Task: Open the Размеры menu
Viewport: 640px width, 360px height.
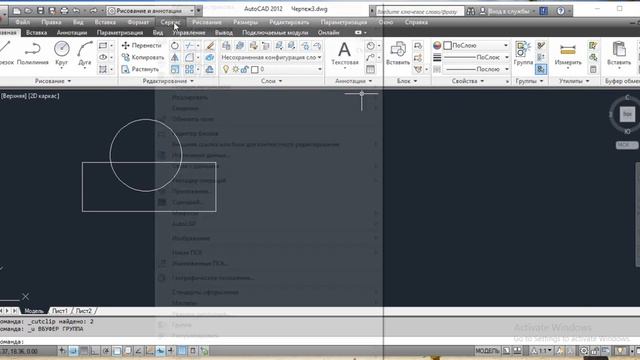Action: click(x=245, y=22)
